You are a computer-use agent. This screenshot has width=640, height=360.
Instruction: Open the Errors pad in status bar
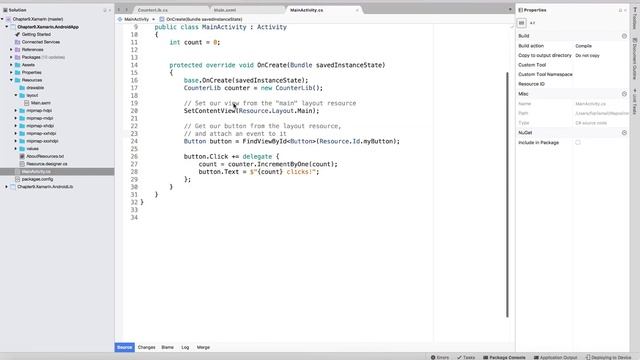pyautogui.click(x=440, y=357)
